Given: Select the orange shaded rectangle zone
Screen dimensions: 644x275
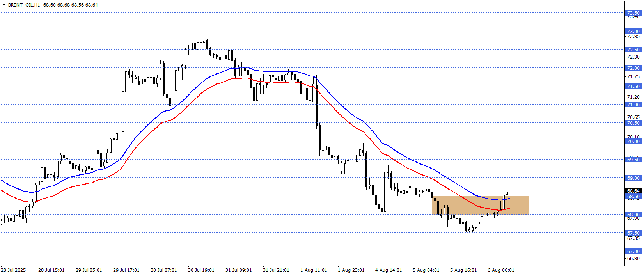Looking at the screenshot, I should (x=480, y=205).
